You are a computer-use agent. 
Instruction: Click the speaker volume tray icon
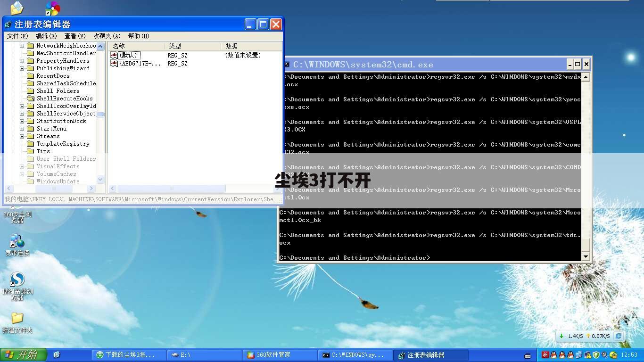604,355
